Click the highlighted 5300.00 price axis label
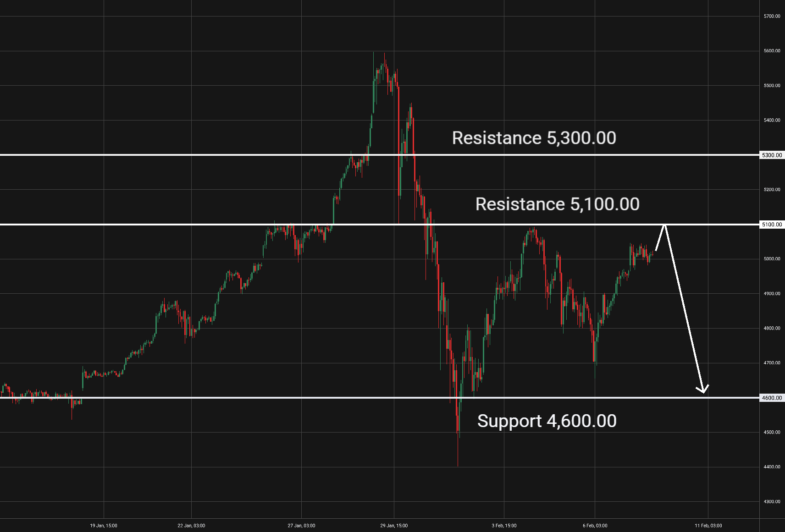The width and height of the screenshot is (785, 532). [772, 155]
